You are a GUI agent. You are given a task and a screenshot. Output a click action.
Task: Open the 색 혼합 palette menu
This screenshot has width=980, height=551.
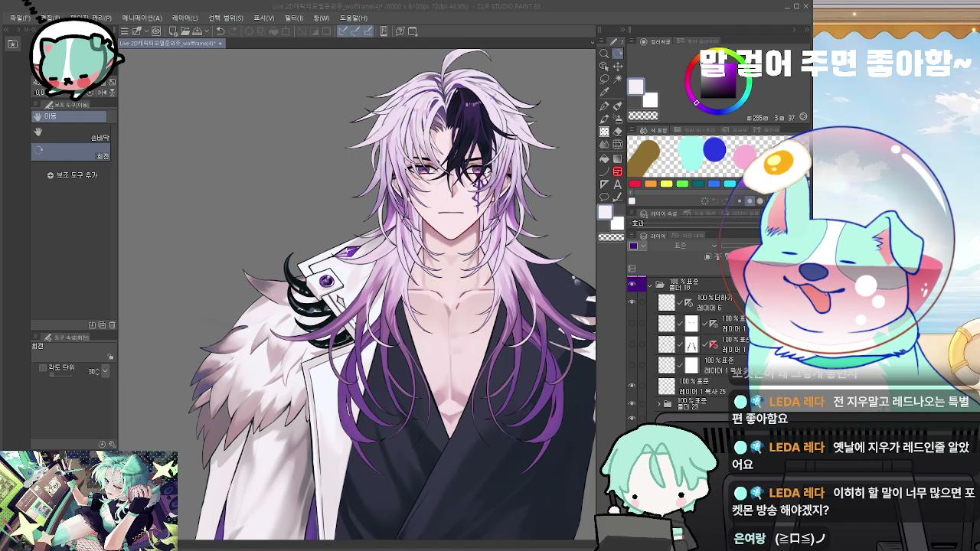tap(632, 131)
